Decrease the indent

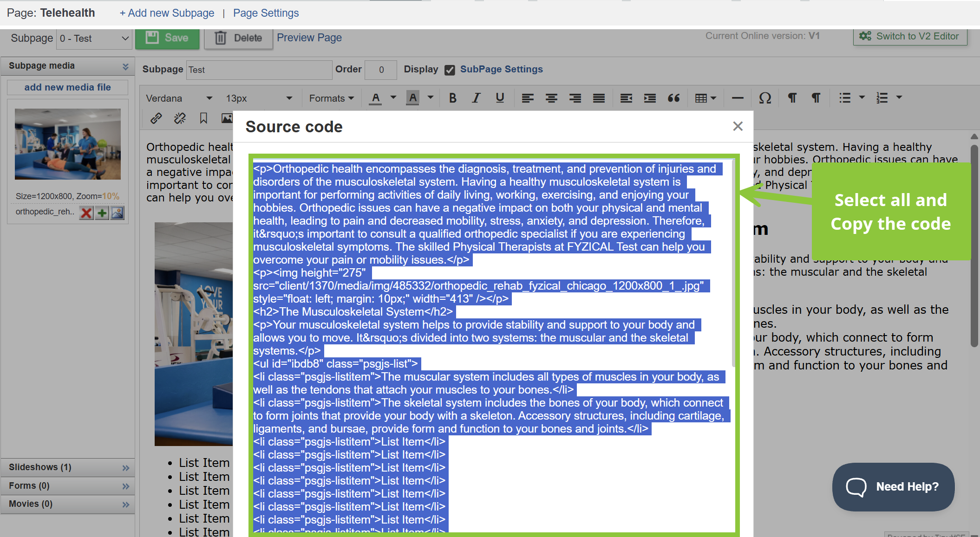tap(626, 98)
